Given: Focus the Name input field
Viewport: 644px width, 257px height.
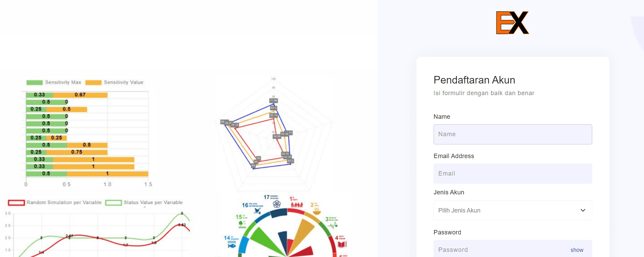Looking at the screenshot, I should tap(512, 134).
